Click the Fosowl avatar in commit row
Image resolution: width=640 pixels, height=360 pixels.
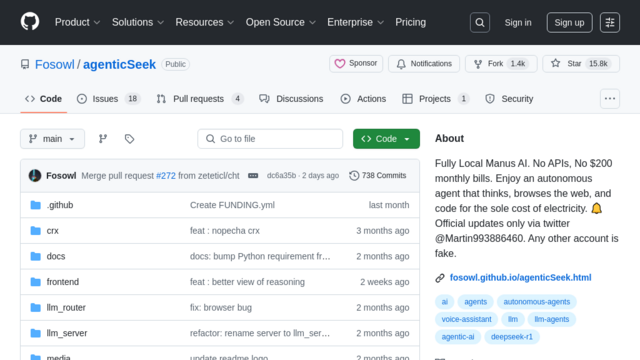[x=35, y=176]
